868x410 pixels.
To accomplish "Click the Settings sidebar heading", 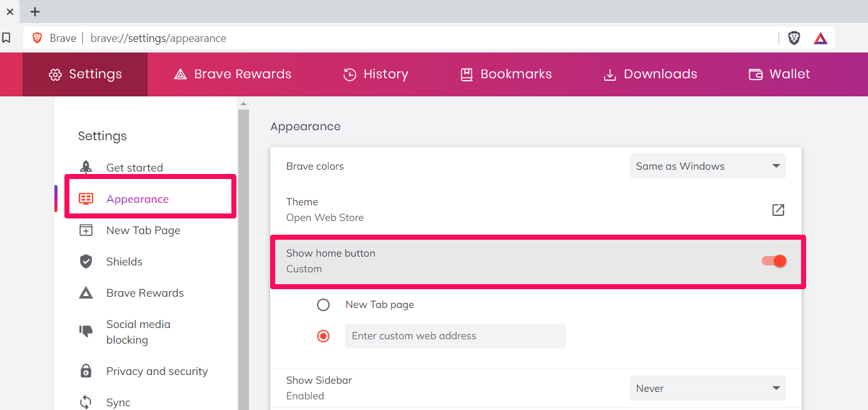I will (x=103, y=136).
